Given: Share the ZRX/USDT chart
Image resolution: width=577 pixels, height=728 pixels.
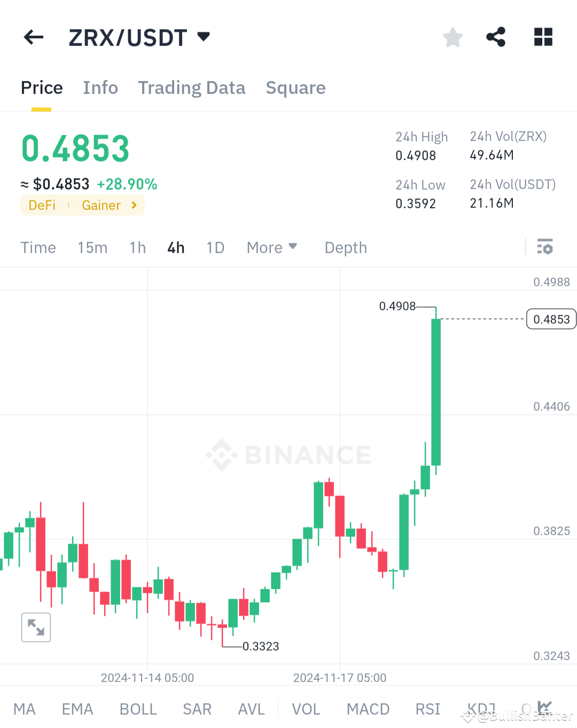Looking at the screenshot, I should click(496, 37).
